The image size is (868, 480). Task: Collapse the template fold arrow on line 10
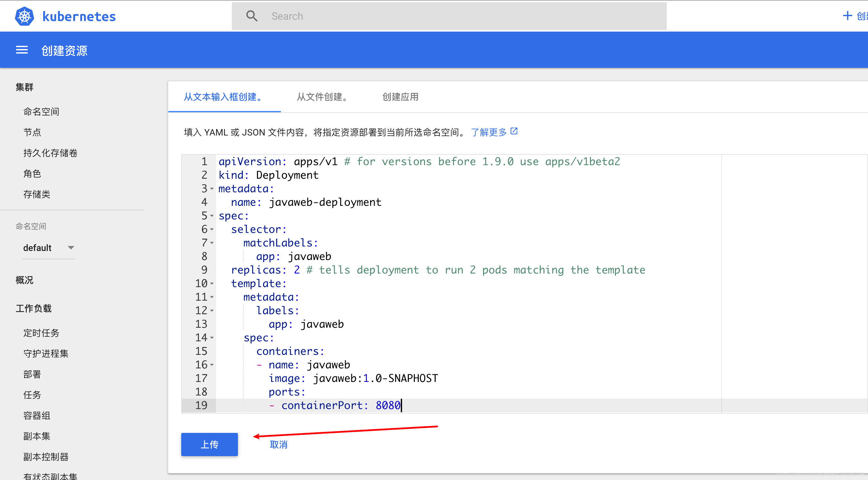212,284
